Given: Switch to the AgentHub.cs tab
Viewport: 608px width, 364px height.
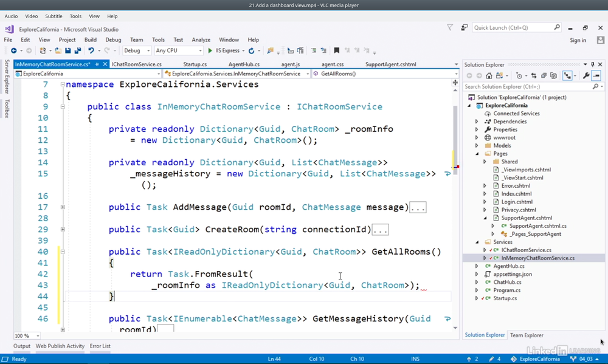Looking at the screenshot, I should coord(244,64).
